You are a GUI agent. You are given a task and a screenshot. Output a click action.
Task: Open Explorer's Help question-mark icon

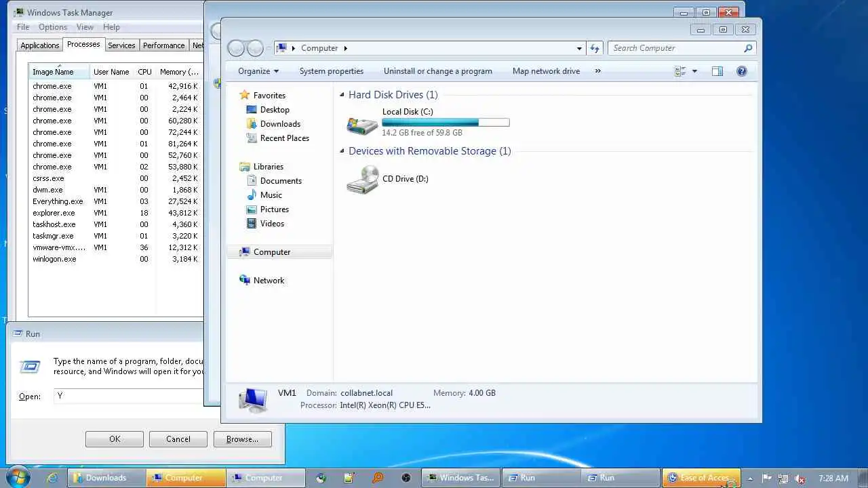pyautogui.click(x=742, y=71)
